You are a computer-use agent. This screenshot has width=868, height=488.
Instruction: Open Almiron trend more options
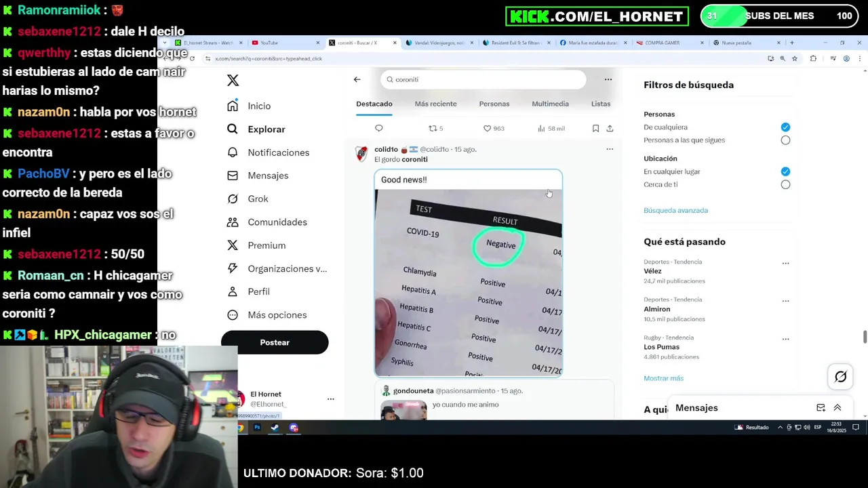click(x=785, y=301)
